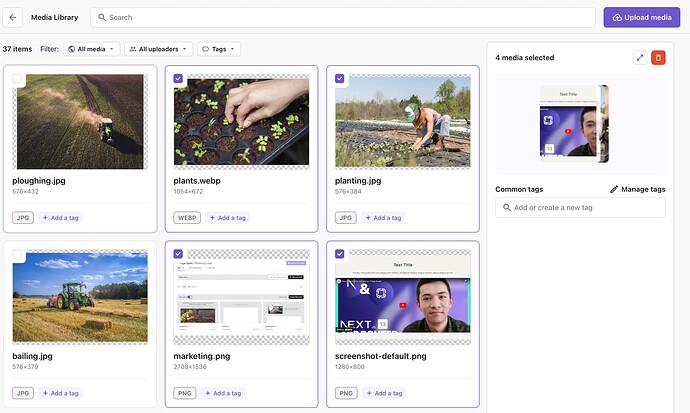Click the Media Library title

(55, 18)
